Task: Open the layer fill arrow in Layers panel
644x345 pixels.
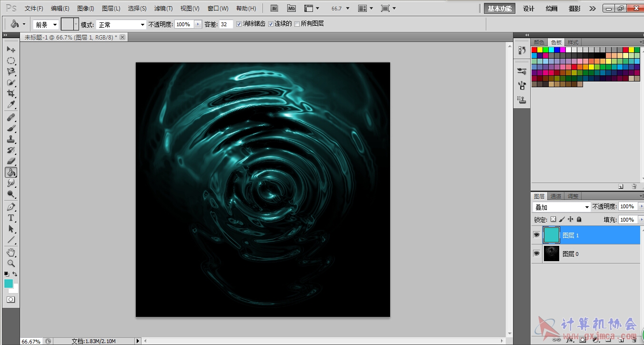Action: pyautogui.click(x=641, y=220)
